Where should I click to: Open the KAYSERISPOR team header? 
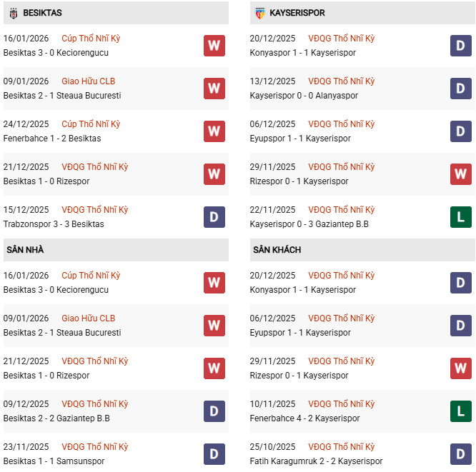click(297, 13)
